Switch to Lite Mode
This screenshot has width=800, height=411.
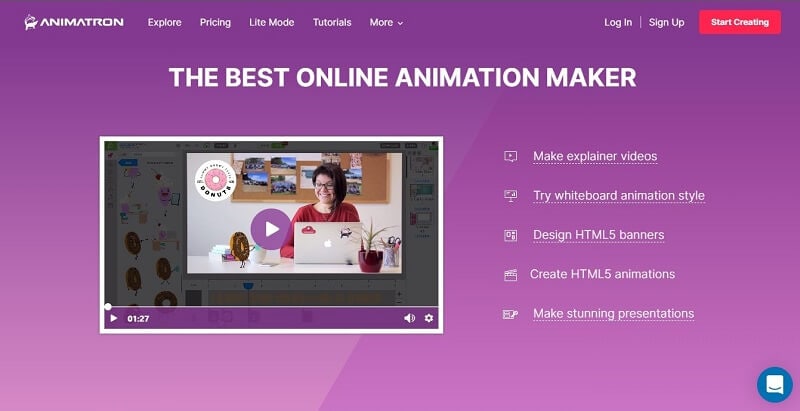click(271, 22)
